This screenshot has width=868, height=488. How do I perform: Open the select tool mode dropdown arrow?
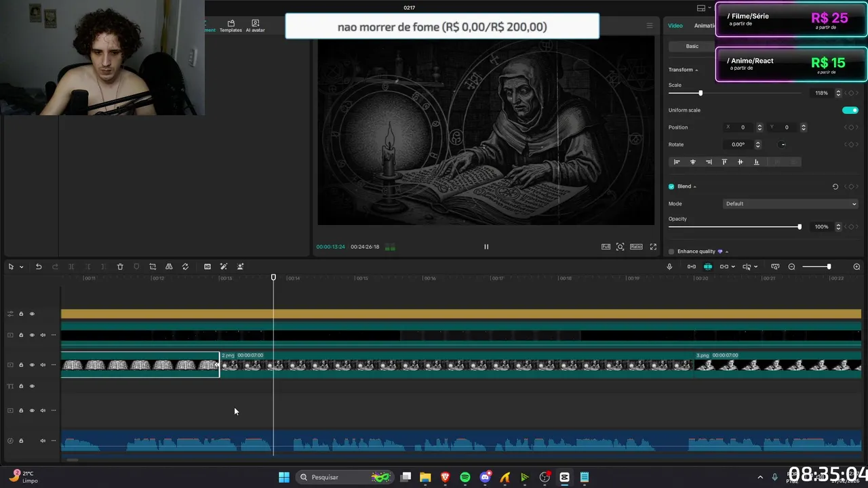[x=21, y=266]
